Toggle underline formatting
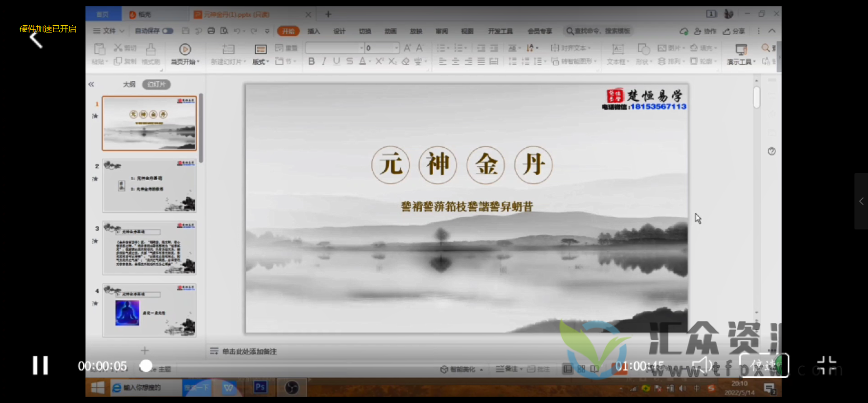Screen dimensions: 868x403 [x=336, y=61]
